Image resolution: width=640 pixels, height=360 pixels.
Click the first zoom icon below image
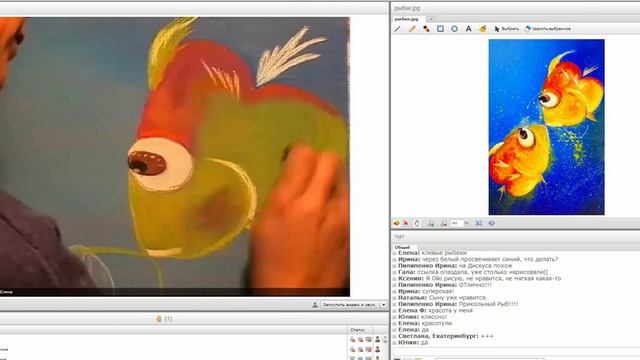tap(431, 223)
